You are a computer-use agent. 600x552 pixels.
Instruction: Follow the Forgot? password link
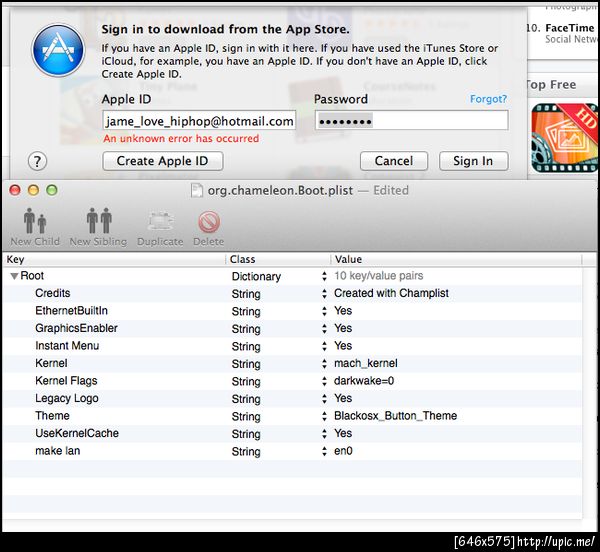[488, 99]
